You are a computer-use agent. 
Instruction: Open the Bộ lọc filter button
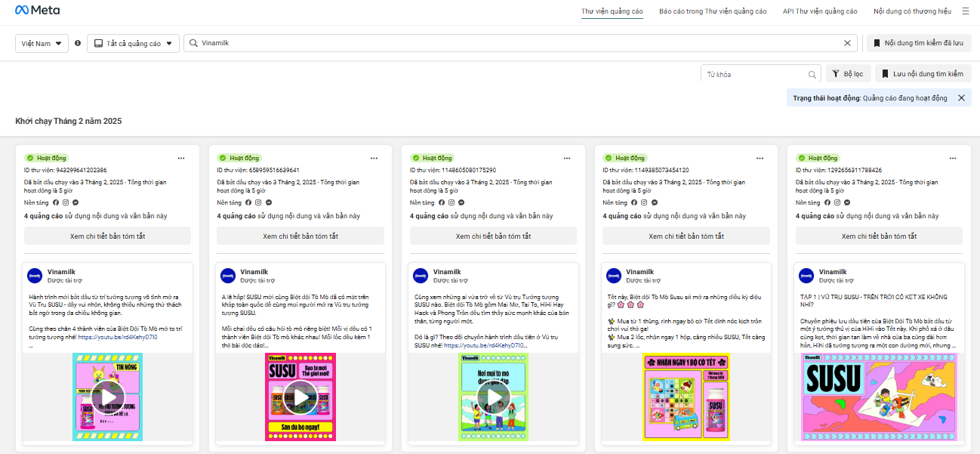pyautogui.click(x=849, y=74)
